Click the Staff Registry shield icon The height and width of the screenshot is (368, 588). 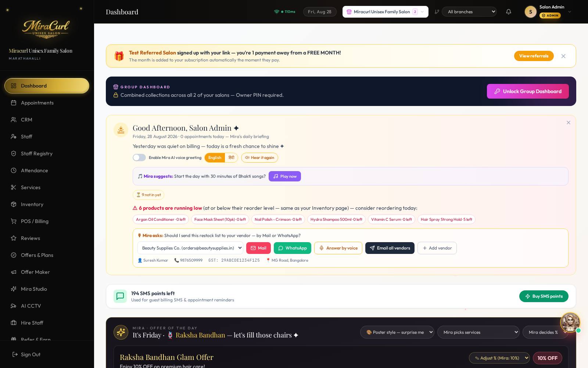14,153
